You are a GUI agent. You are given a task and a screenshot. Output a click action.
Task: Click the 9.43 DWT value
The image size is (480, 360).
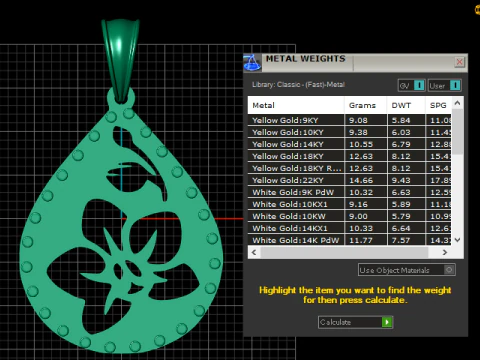click(x=401, y=180)
